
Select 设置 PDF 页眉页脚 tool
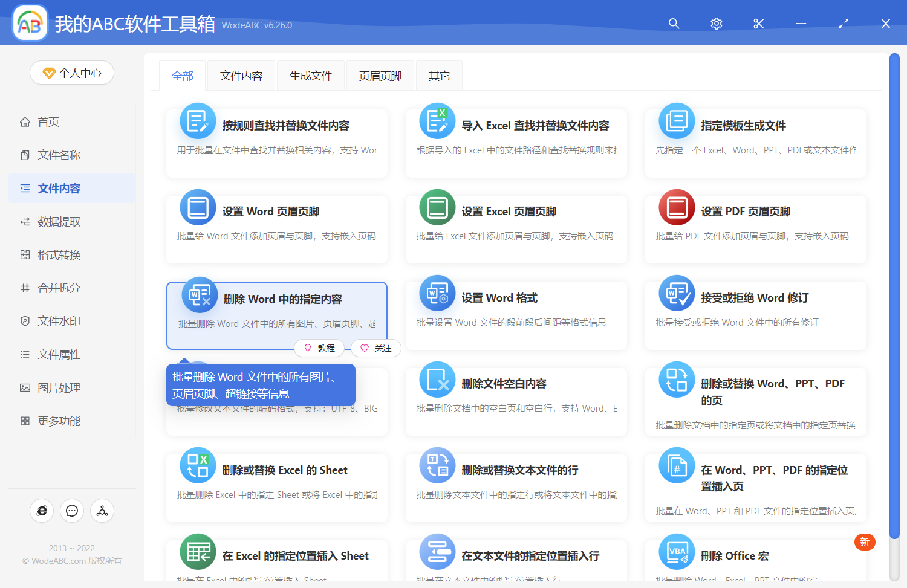point(755,230)
